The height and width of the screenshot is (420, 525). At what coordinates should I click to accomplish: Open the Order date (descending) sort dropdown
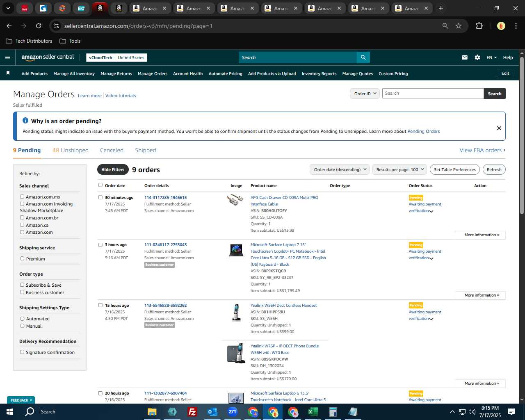[340, 169]
